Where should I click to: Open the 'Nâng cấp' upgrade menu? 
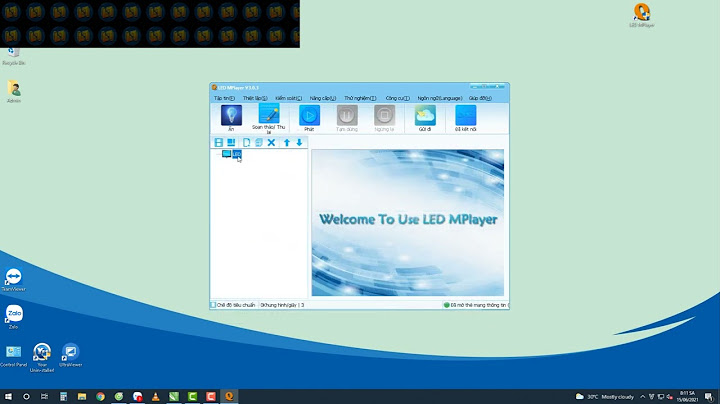tap(323, 98)
